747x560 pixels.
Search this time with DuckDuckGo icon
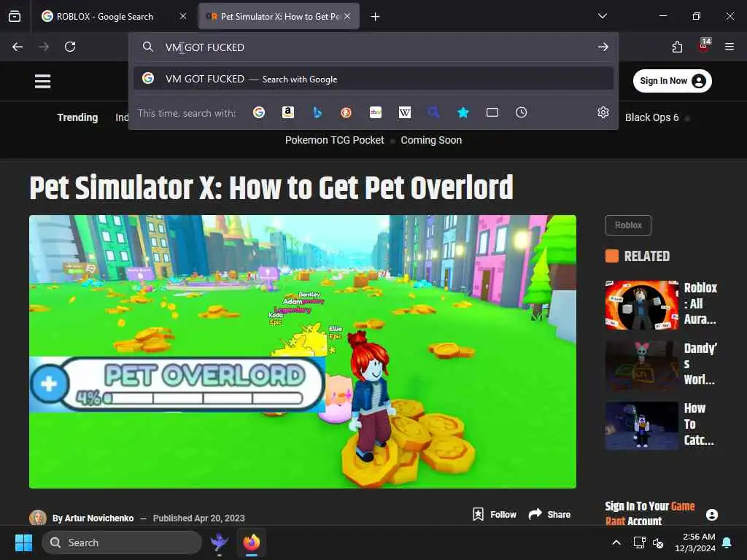point(347,112)
